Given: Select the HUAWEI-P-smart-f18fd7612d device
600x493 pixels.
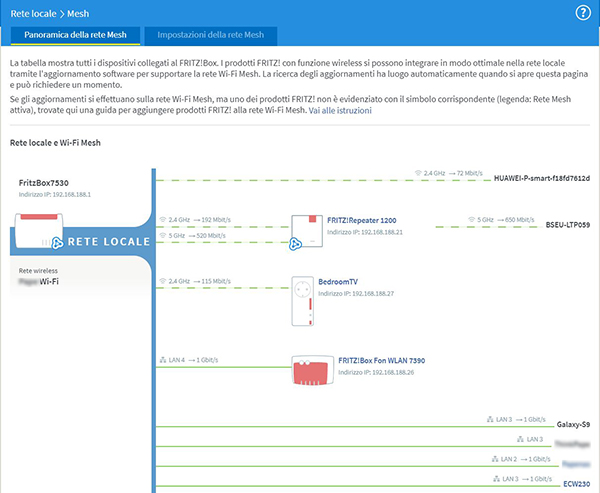Looking at the screenshot, I should point(541,178).
